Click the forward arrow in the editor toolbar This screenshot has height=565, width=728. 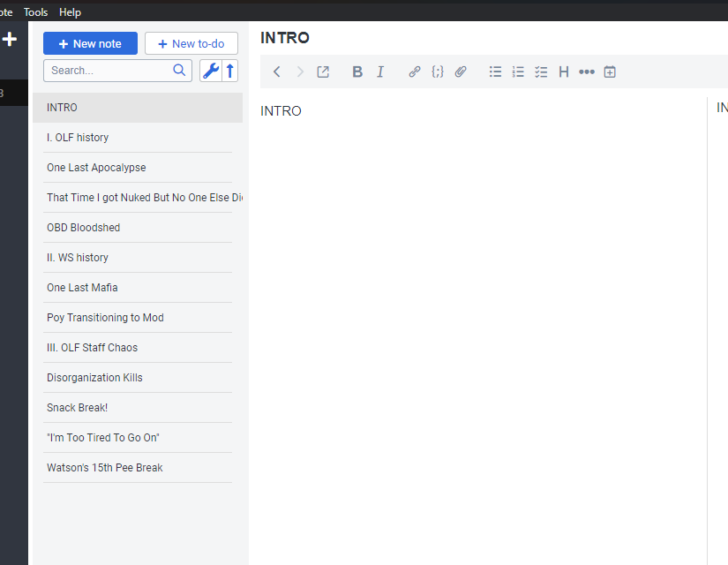[x=300, y=72]
